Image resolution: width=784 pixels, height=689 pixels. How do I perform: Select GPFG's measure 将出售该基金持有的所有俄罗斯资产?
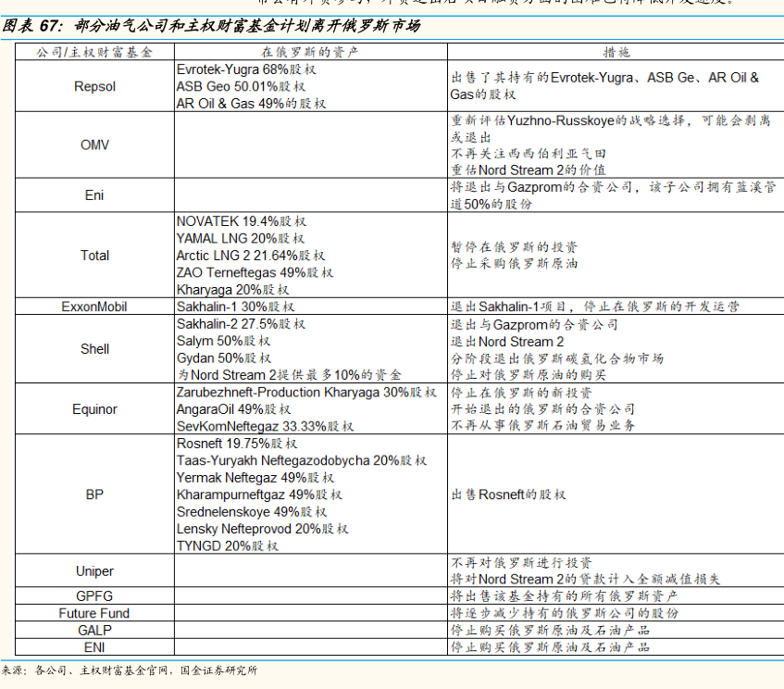pos(564,596)
